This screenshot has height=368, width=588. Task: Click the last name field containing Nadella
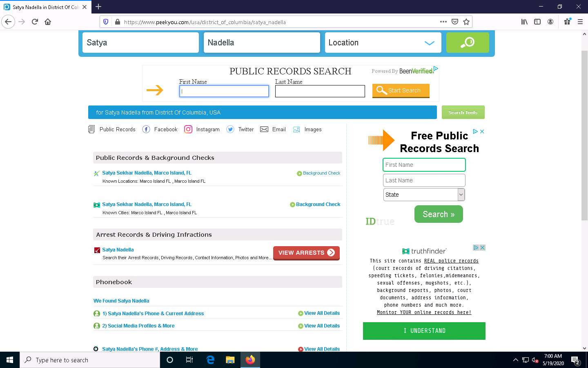(262, 43)
